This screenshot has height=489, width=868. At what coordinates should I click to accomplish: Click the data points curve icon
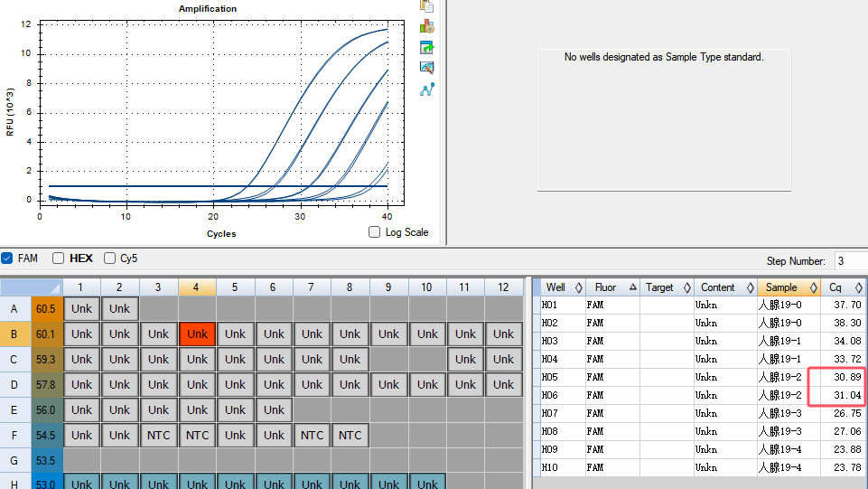[x=426, y=89]
